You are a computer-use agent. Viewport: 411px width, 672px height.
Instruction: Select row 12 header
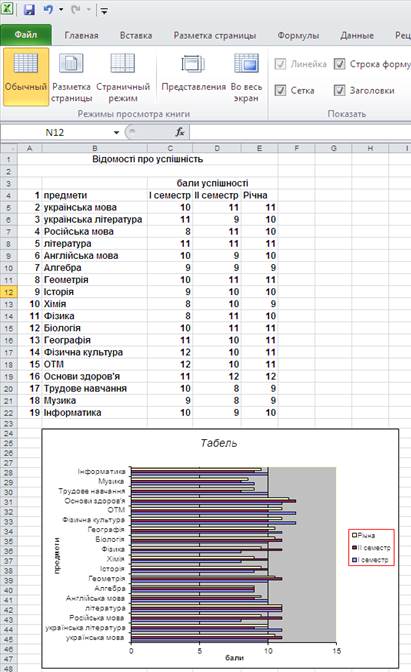[x=9, y=292]
